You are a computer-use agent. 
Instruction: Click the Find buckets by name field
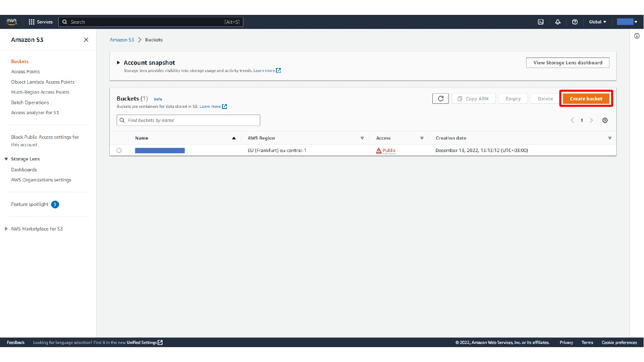coord(188,120)
